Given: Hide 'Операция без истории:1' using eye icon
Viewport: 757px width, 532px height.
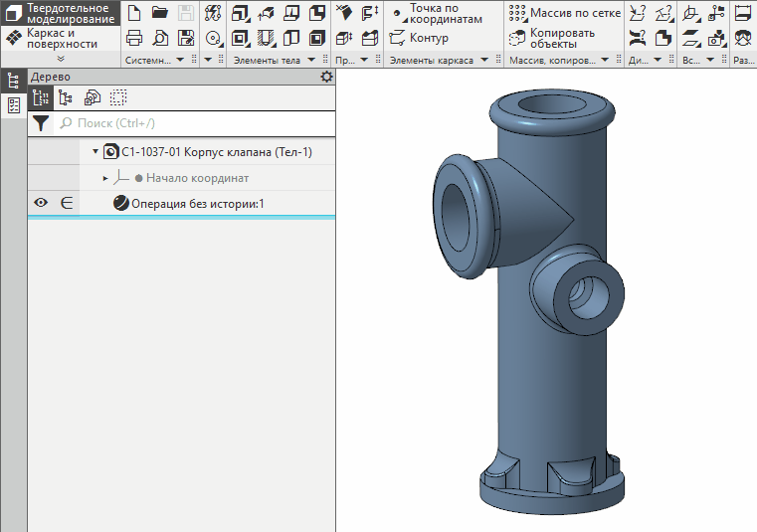Looking at the screenshot, I should coord(41,203).
